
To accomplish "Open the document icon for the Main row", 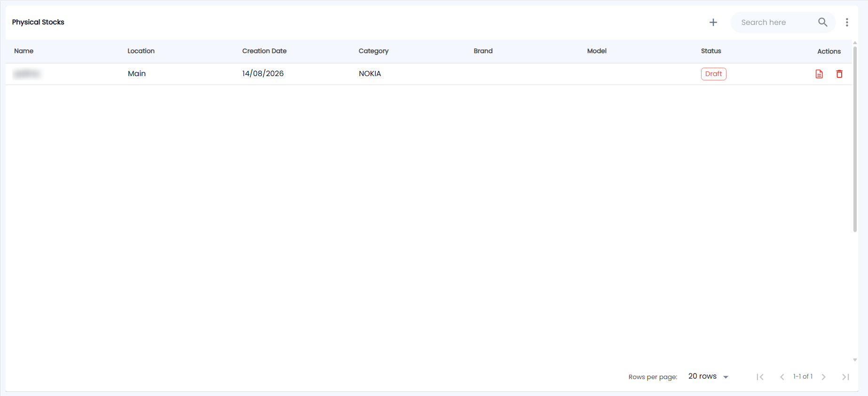I will click(x=819, y=74).
